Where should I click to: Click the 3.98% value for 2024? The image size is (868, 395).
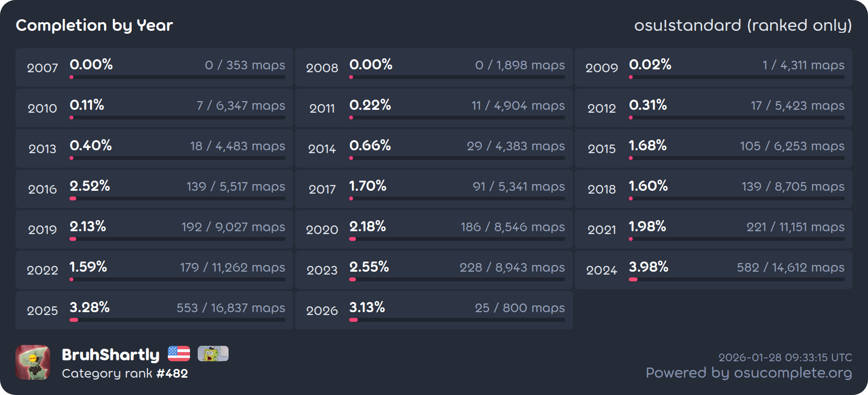click(648, 266)
